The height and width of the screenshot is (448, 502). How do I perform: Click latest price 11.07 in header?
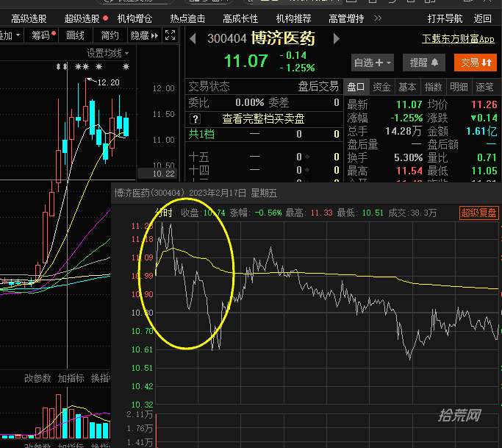[x=246, y=61]
